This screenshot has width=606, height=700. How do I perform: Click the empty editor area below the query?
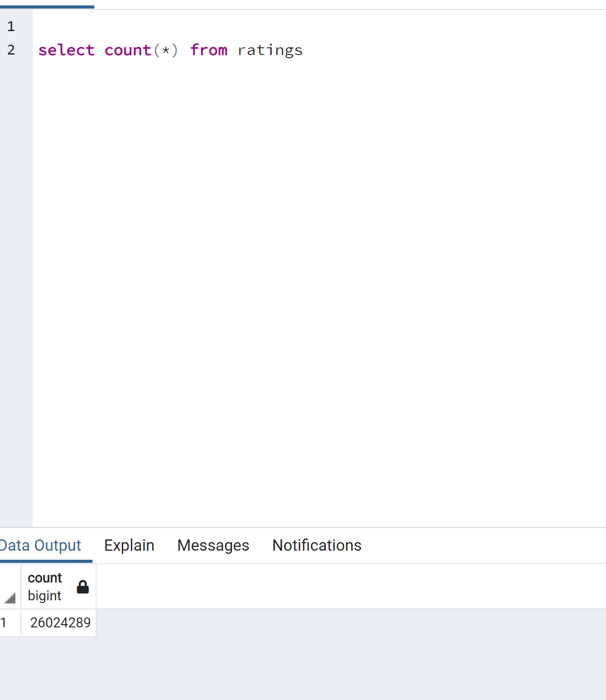pos(271,271)
